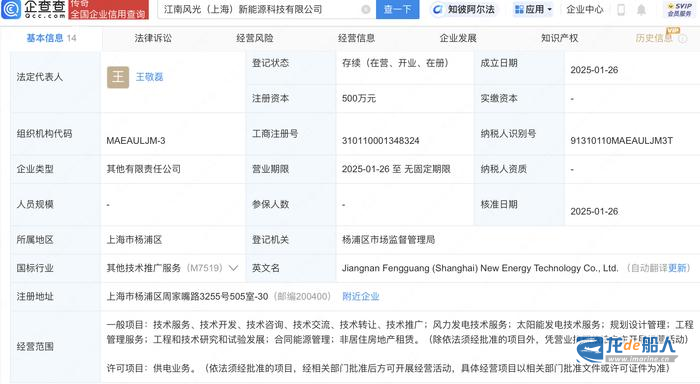Select the organization code MAEAULJM-3

[136, 141]
